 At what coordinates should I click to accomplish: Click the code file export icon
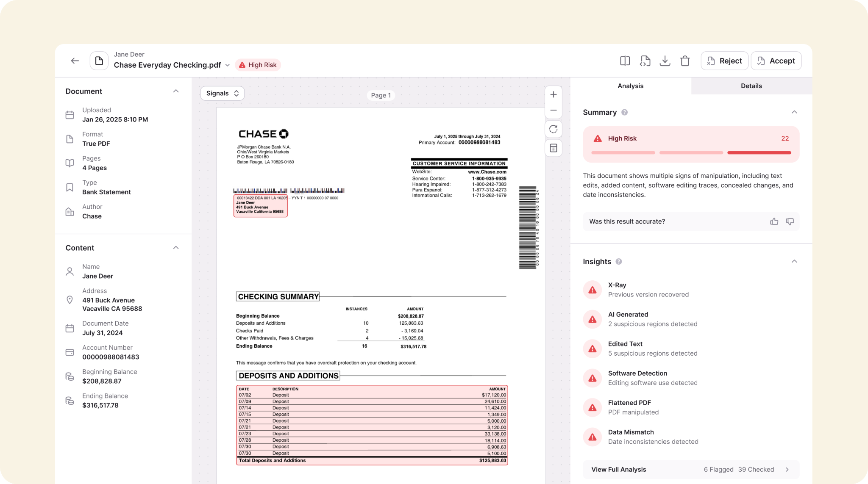(645, 61)
